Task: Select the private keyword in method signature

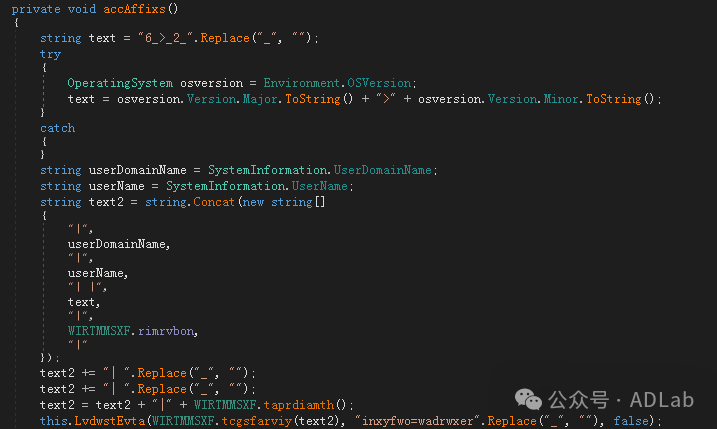Action: (x=36, y=9)
